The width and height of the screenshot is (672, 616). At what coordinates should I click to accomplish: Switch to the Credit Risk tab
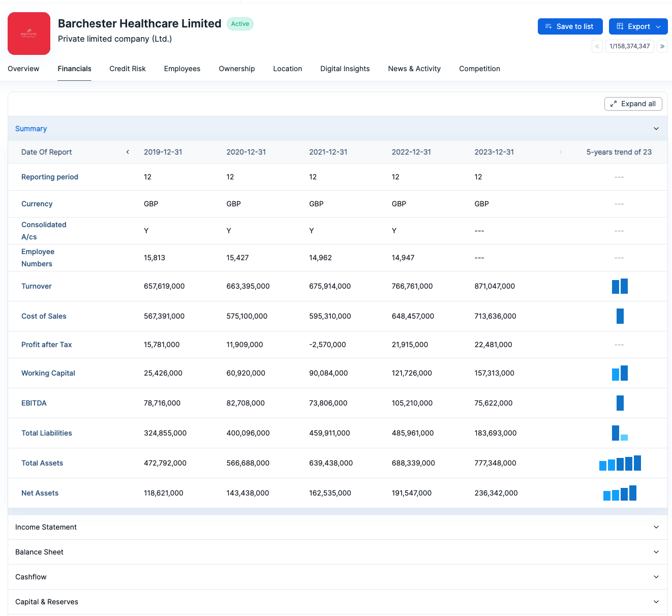point(128,69)
